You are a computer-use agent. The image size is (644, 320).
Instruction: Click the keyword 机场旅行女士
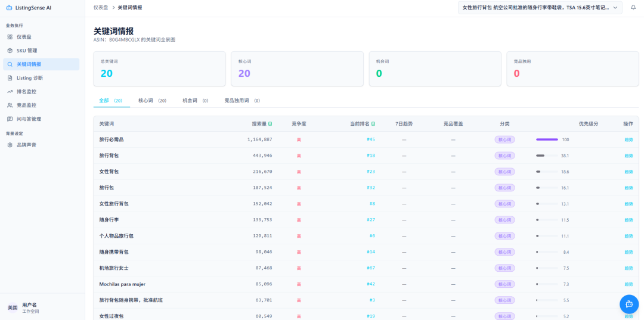click(114, 268)
